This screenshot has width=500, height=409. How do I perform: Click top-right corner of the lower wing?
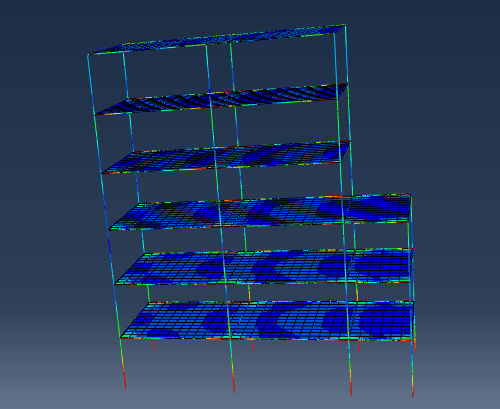click(x=410, y=194)
